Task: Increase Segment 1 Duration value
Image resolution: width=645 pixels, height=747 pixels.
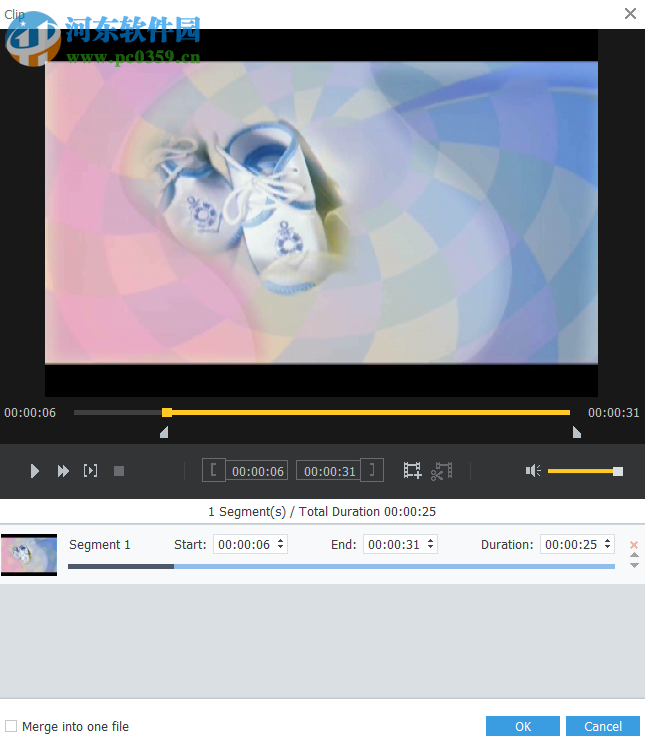Action: (x=608, y=541)
